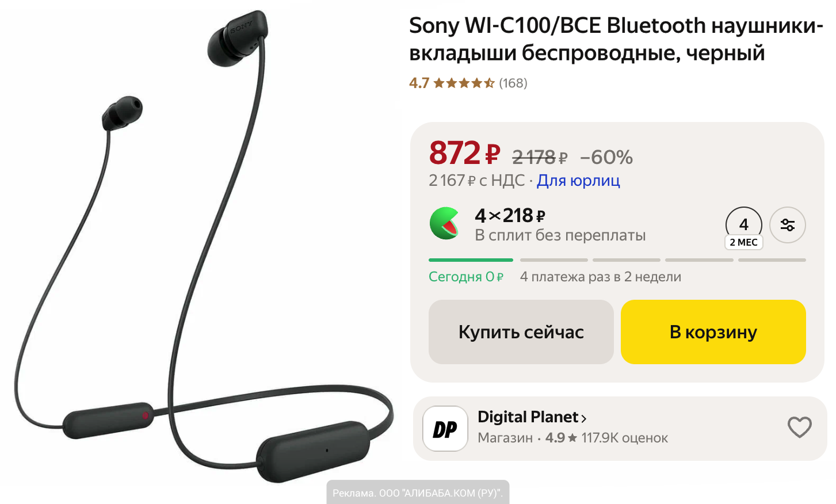Click the 4.7 rating number
836x504 pixels.
coord(419,83)
